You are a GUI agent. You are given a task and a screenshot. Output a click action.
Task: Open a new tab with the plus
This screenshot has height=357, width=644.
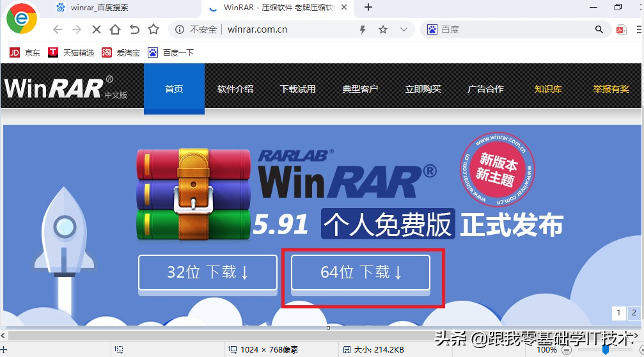point(368,8)
